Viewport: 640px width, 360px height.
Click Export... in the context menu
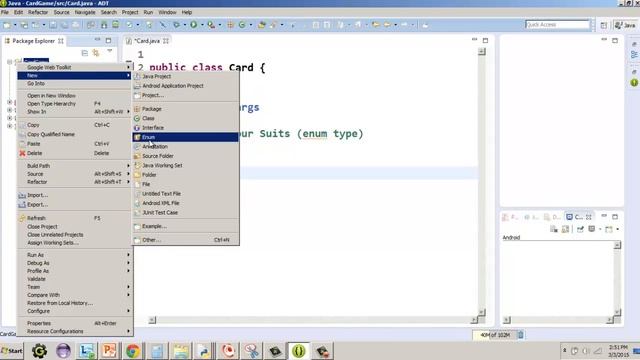point(75,204)
